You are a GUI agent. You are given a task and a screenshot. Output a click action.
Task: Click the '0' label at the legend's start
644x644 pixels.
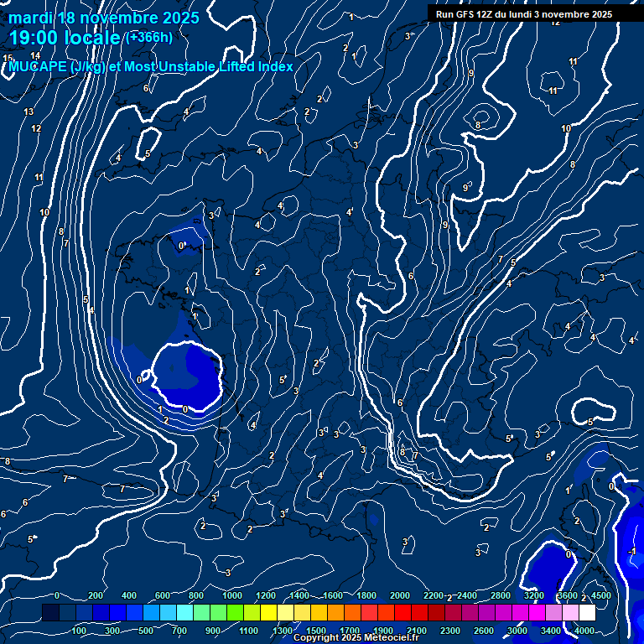pos(57,595)
